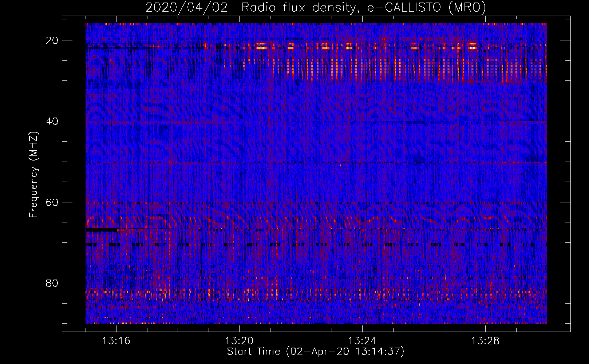The width and height of the screenshot is (589, 364).
Task: Click the 13:16 time tick label
Action: [116, 341]
